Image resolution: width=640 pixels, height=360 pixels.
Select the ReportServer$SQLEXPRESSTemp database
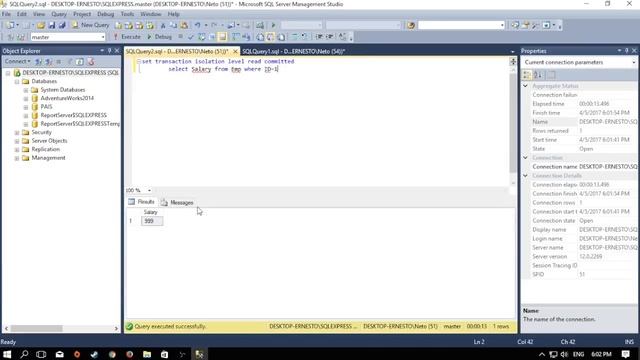tap(80, 124)
